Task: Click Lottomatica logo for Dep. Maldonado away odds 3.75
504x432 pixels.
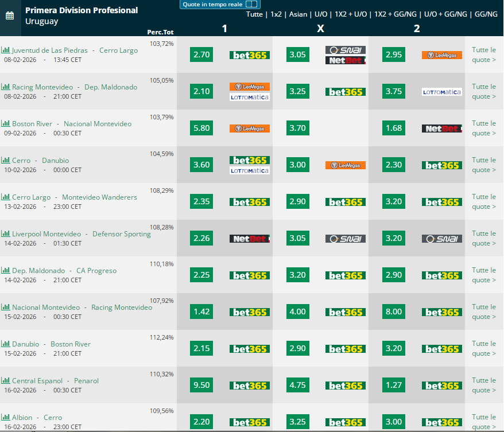Action: pyautogui.click(x=441, y=92)
